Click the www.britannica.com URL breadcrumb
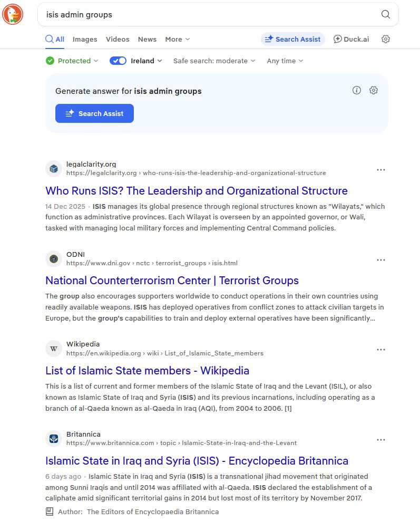The image size is (420, 521). click(181, 443)
